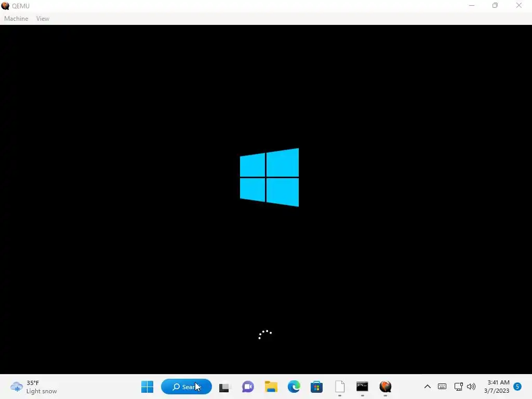The width and height of the screenshot is (532, 399).
Task: Switch to the Command Prompt taskbar window
Action: tap(362, 387)
